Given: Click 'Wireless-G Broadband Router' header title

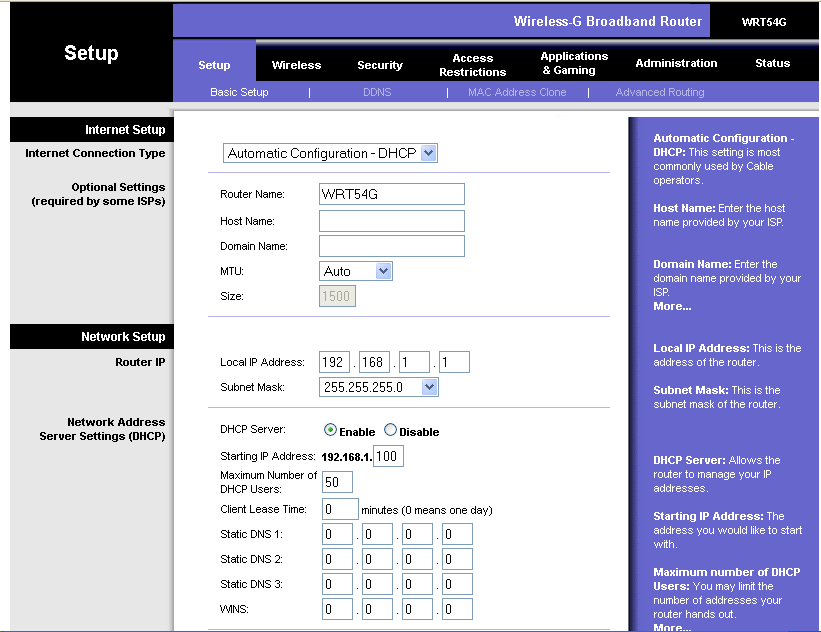Looking at the screenshot, I should coord(607,21).
